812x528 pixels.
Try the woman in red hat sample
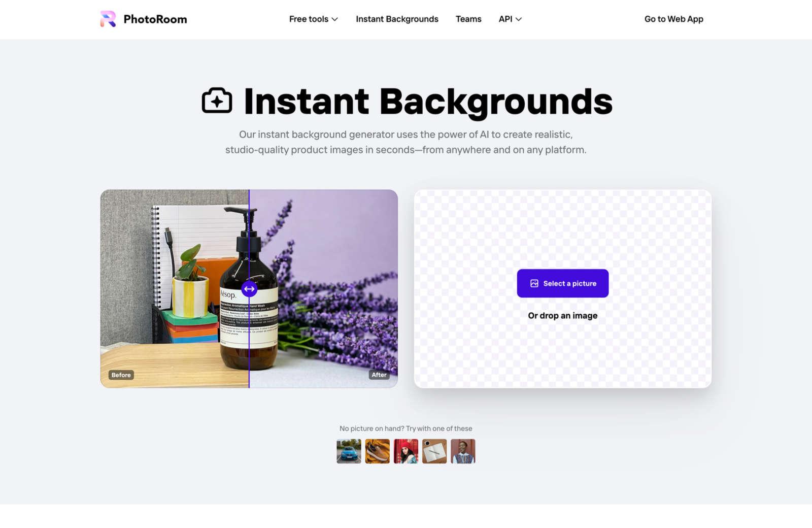coord(406,451)
